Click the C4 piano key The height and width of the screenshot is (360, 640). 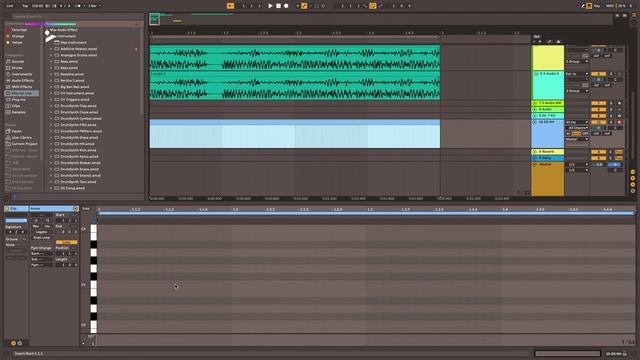click(x=93, y=230)
